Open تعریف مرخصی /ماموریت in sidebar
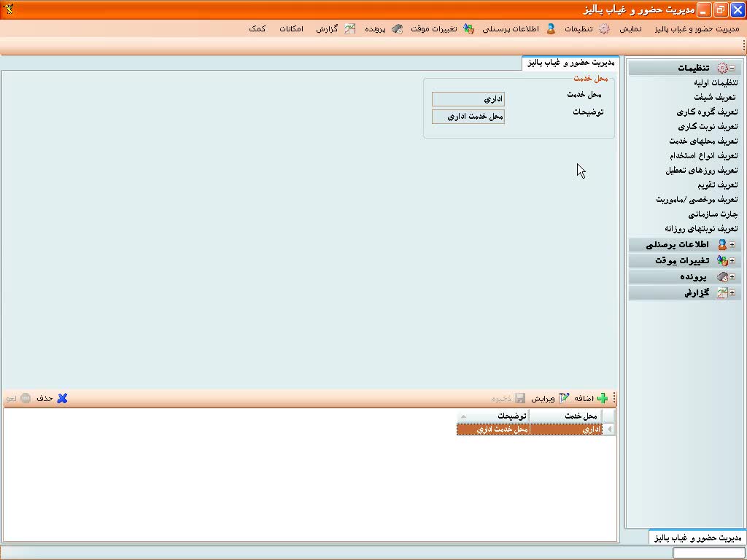 pyautogui.click(x=697, y=200)
